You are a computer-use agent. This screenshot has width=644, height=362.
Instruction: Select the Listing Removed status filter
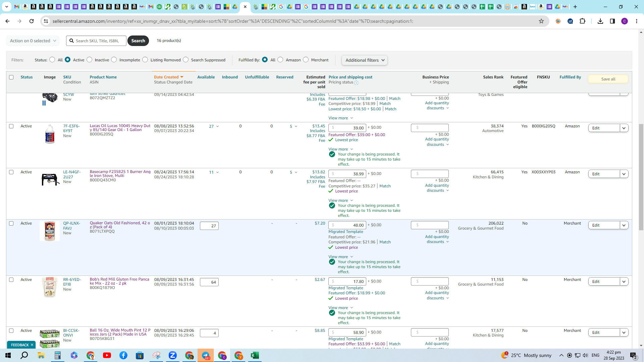145,60
